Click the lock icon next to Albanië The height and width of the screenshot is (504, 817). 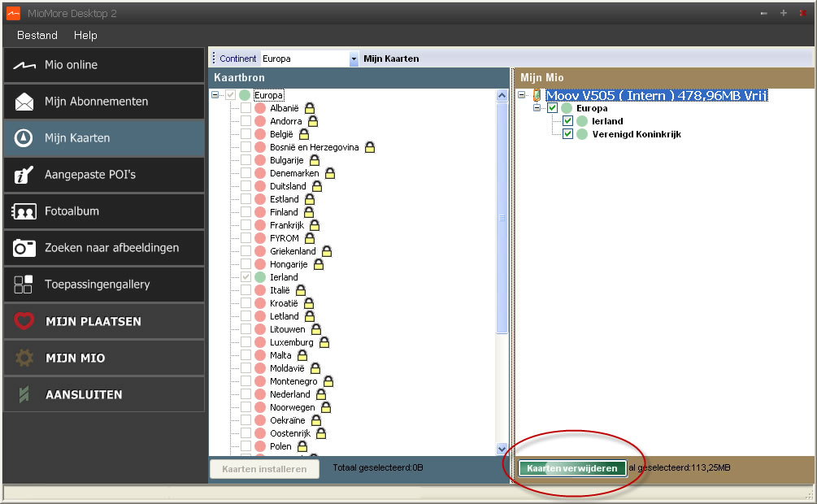pyautogui.click(x=310, y=108)
